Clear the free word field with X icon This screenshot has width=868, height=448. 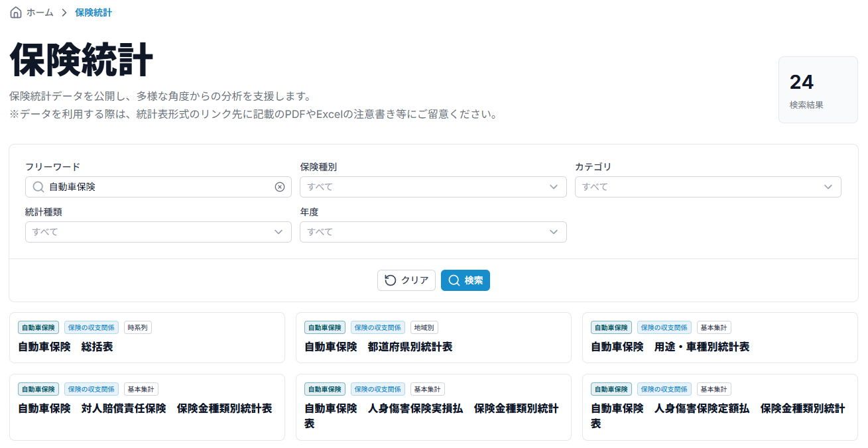click(x=280, y=187)
